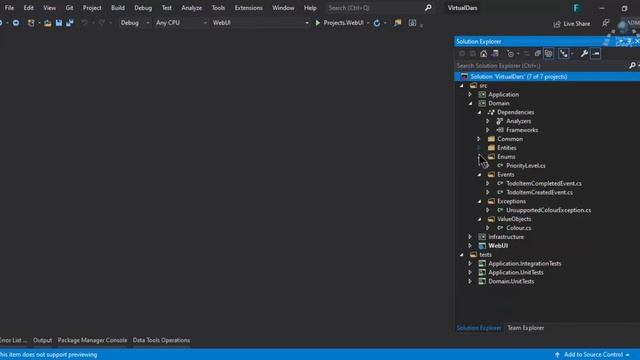
Task: Expand Application project arrow
Action: point(470,95)
